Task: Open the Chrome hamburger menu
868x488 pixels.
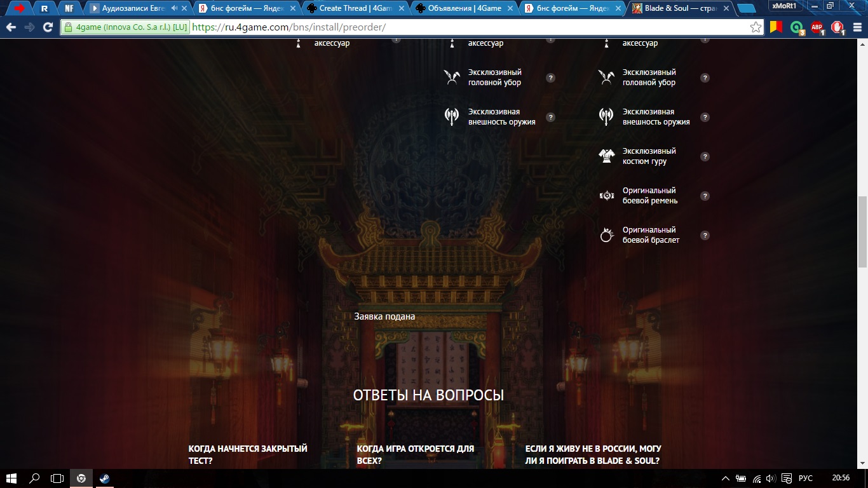Action: click(x=857, y=27)
